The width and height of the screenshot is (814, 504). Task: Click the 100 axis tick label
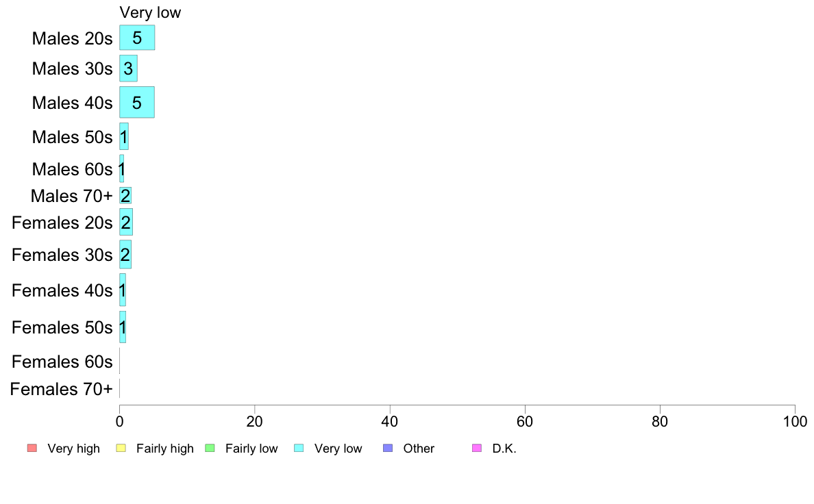pos(795,420)
